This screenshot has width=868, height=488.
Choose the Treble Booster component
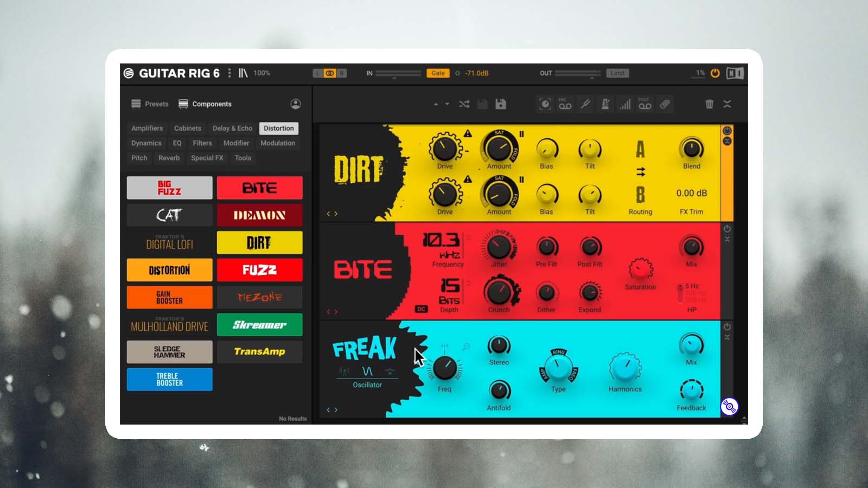(x=170, y=380)
